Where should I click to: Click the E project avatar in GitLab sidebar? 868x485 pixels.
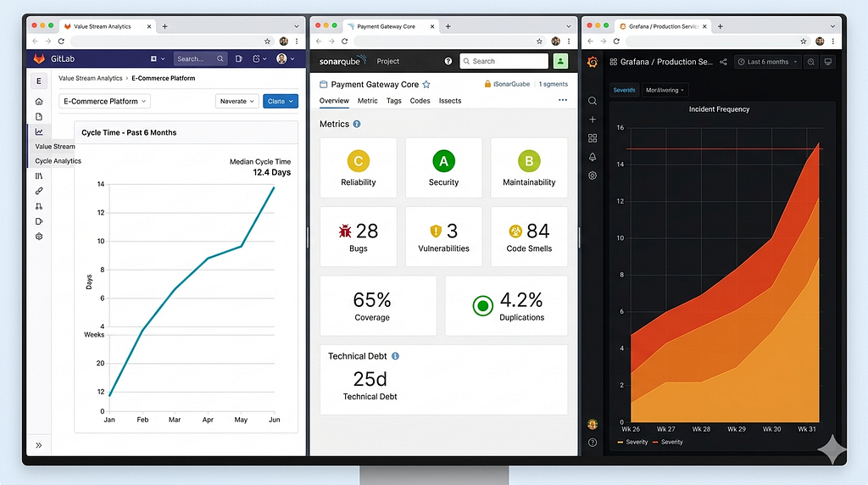[x=39, y=81]
